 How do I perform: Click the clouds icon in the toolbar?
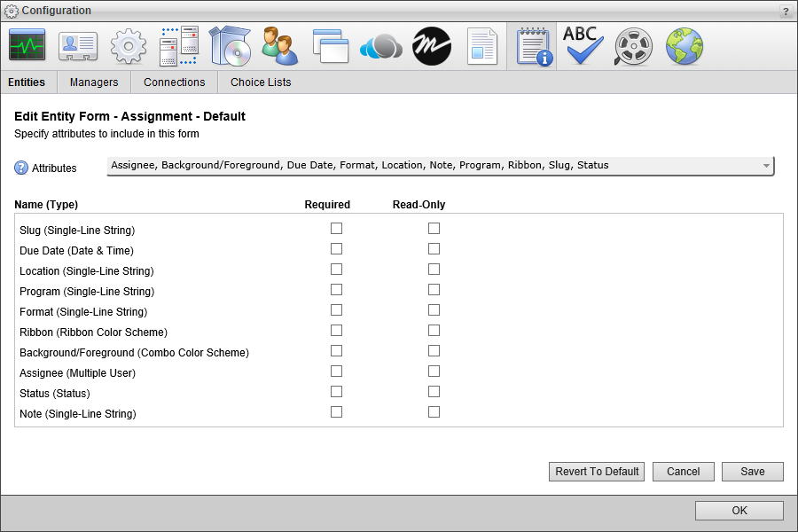coord(379,45)
